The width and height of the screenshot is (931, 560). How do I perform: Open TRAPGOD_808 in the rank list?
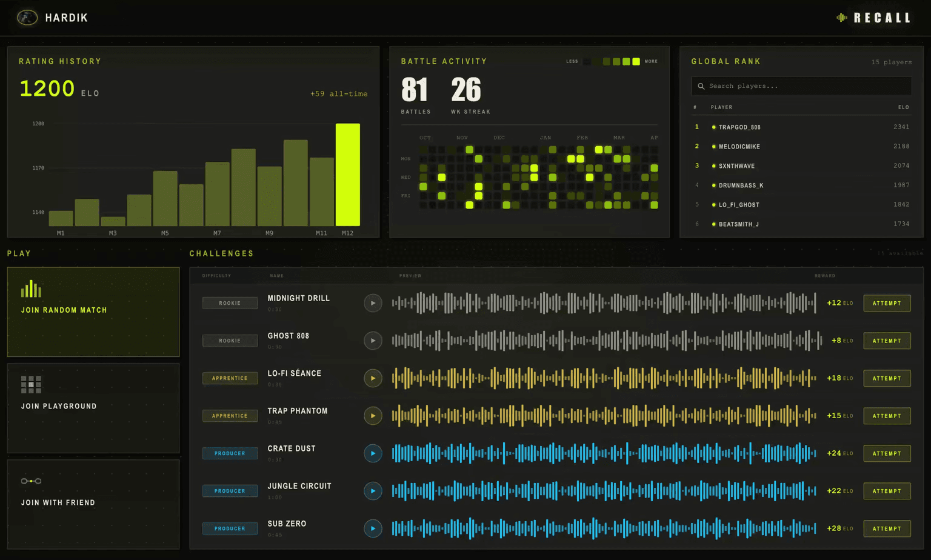point(801,127)
